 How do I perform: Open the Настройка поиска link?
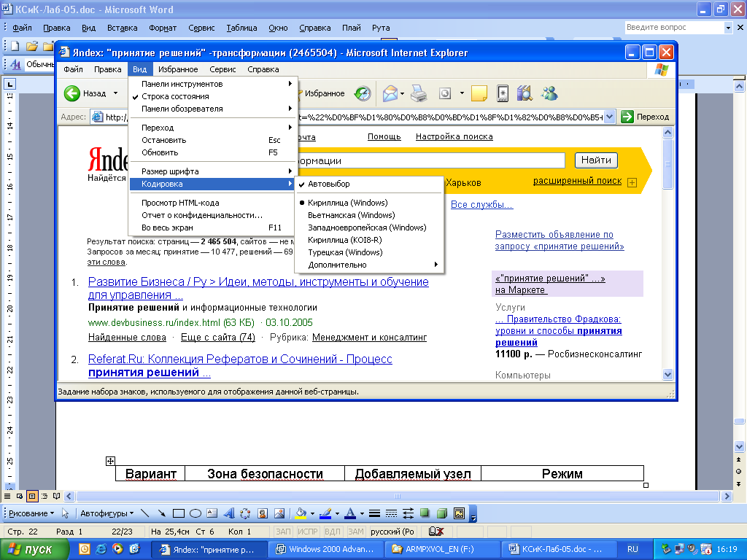pos(454,136)
